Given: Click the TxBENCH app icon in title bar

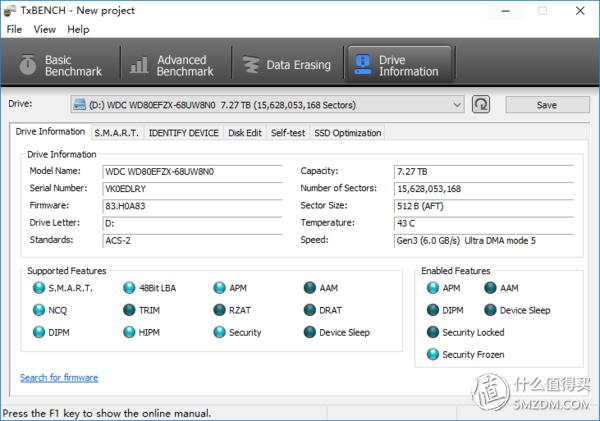Looking at the screenshot, I should (x=11, y=10).
